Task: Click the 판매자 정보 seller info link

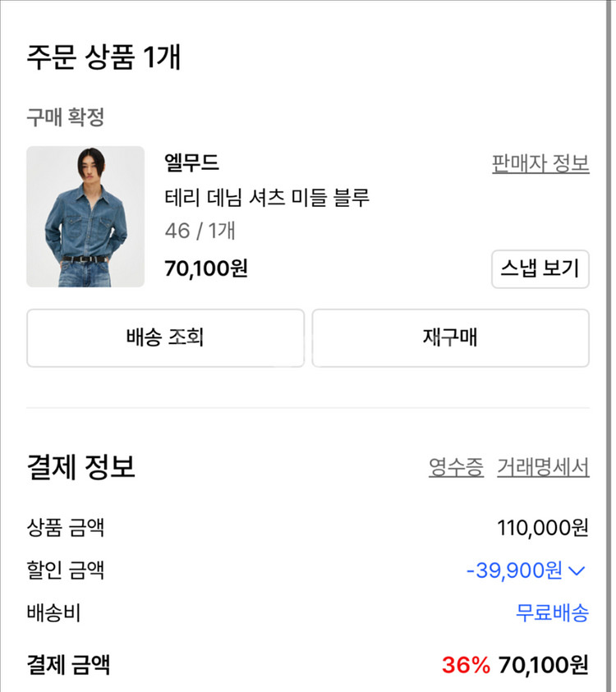Action: tap(540, 163)
